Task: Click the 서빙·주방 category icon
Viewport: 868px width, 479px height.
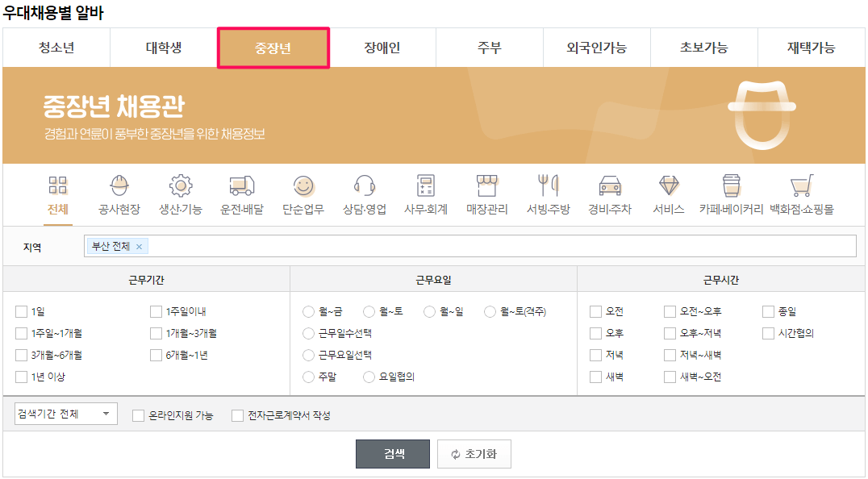Action: [549, 194]
